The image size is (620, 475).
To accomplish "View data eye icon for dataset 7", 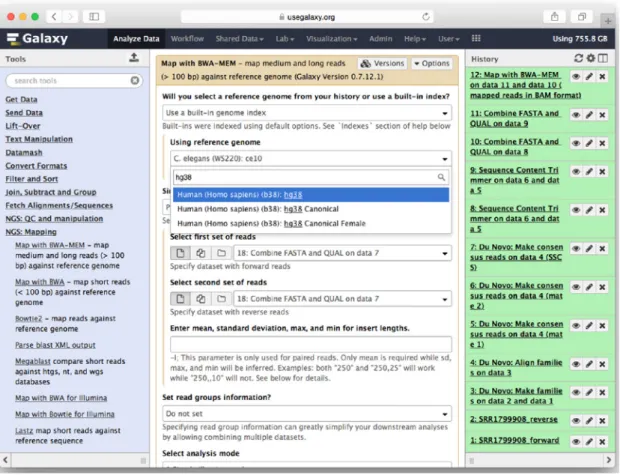I will pos(576,248).
